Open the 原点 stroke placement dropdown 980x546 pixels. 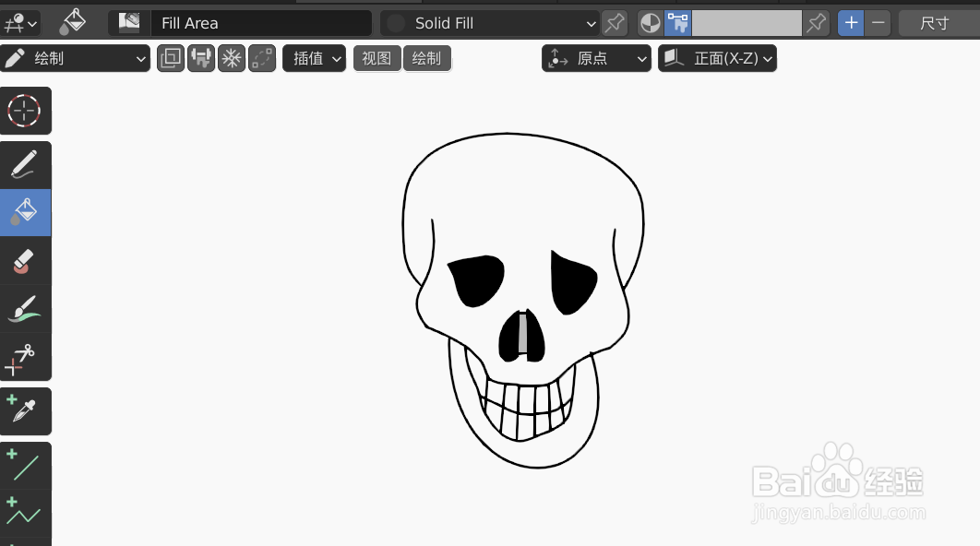pos(596,58)
